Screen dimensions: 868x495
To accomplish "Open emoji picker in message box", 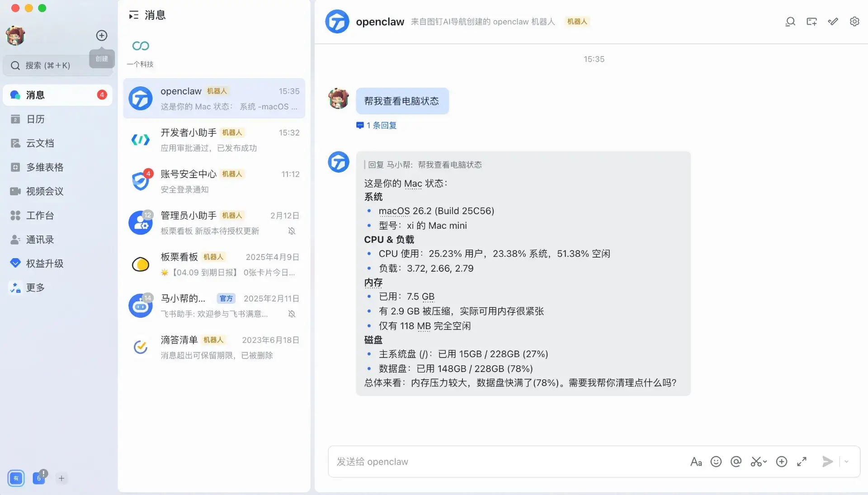I will pos(716,462).
